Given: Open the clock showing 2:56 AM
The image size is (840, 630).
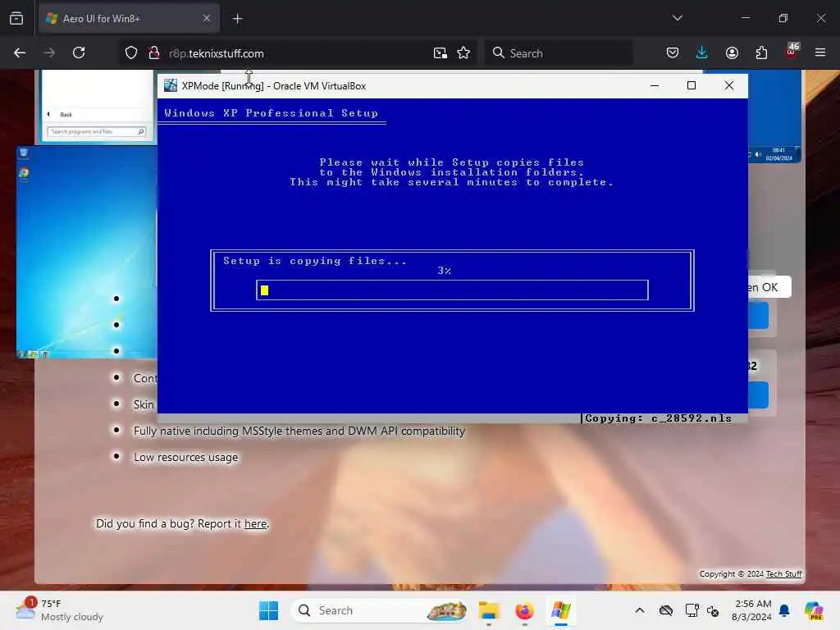Looking at the screenshot, I should pos(751,610).
